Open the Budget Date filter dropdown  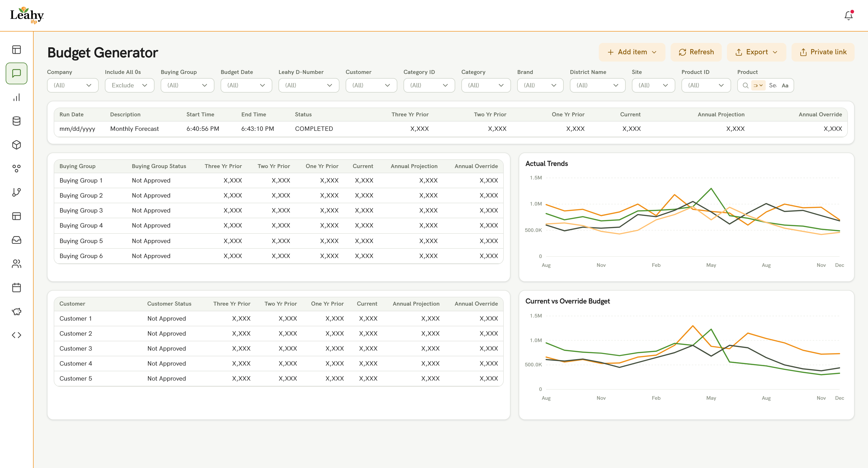(x=246, y=85)
